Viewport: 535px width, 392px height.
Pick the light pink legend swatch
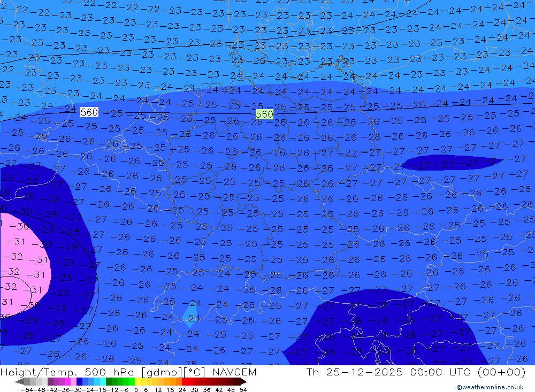[x=73, y=382]
